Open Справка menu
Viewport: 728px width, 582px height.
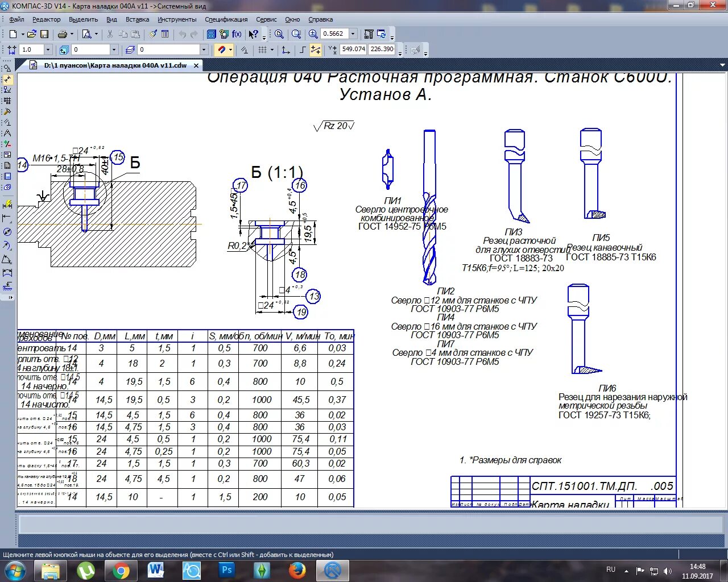[x=320, y=19]
